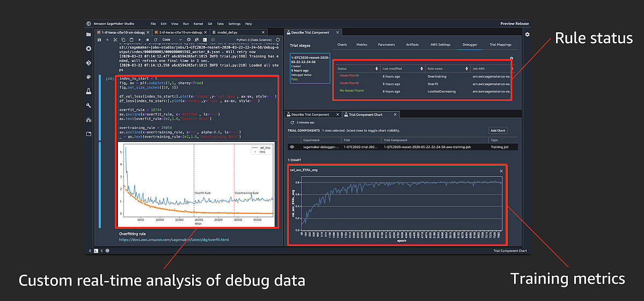Open the Git panel from the left sidebar
Viewport: 644px width, 301px height.
click(89, 63)
